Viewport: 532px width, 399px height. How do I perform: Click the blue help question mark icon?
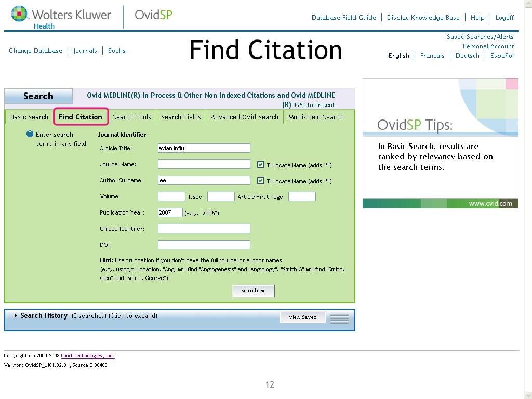coord(30,134)
